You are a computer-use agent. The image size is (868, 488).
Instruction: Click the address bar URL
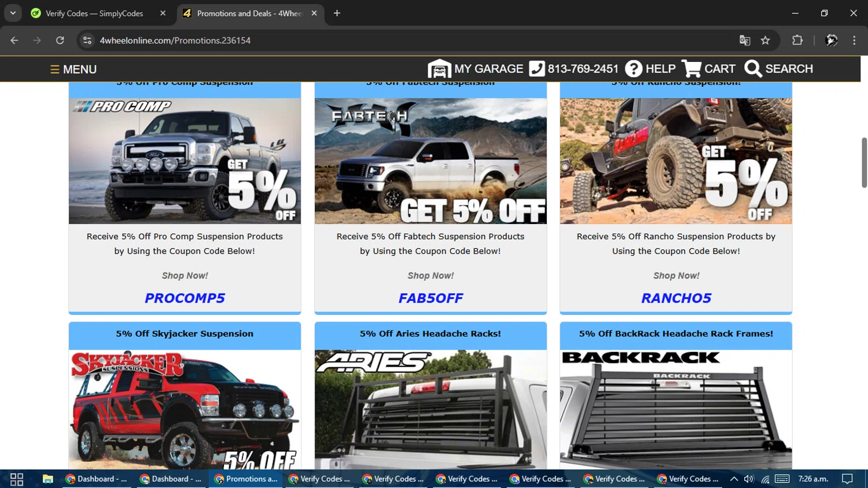(x=175, y=41)
